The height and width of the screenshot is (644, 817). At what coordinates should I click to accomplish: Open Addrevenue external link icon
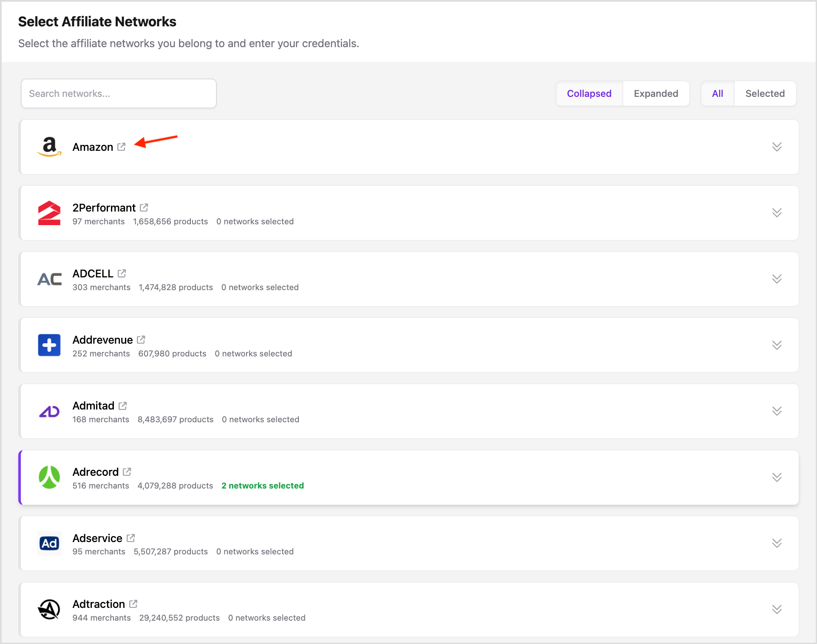pos(141,340)
